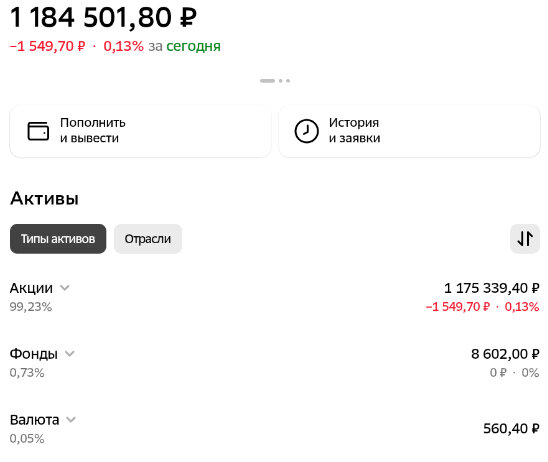The height and width of the screenshot is (462, 548).
Task: Click the wallet icon for deposits
Action: coord(38,131)
